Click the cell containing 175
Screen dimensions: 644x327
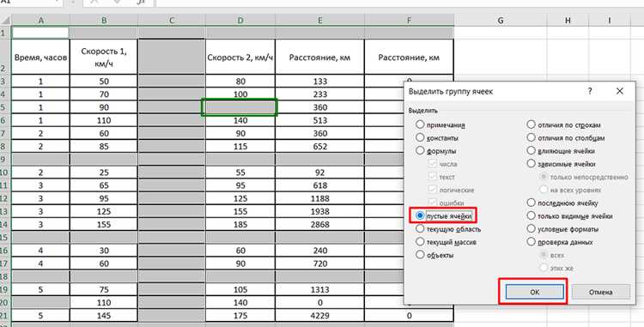tap(240, 316)
